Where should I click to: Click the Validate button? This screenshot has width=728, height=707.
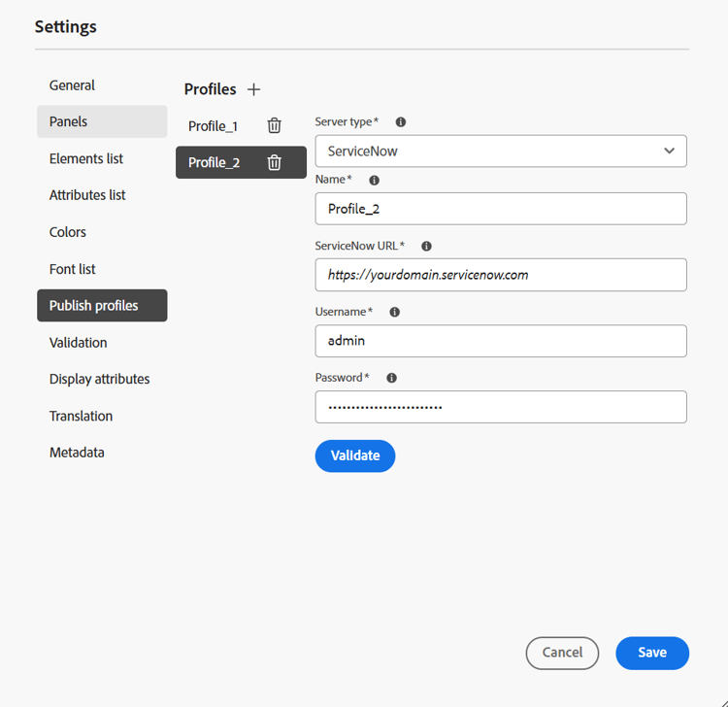tap(355, 455)
